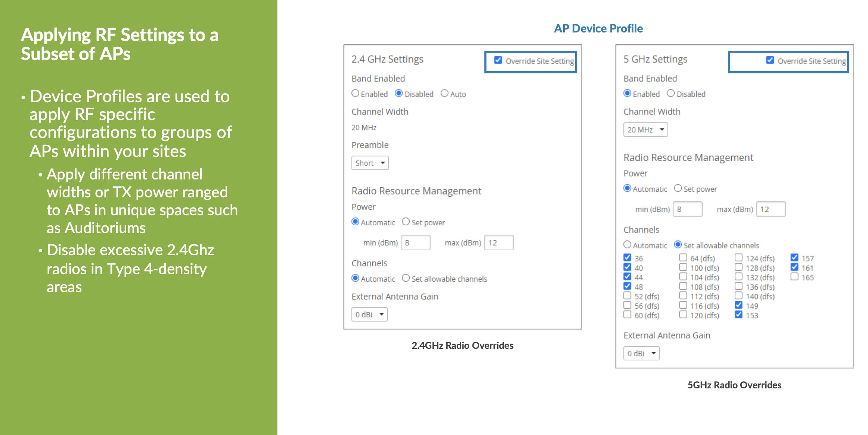The width and height of the screenshot is (868, 435).
Task: Uncheck channel 36 checkbox
Action: click(627, 257)
